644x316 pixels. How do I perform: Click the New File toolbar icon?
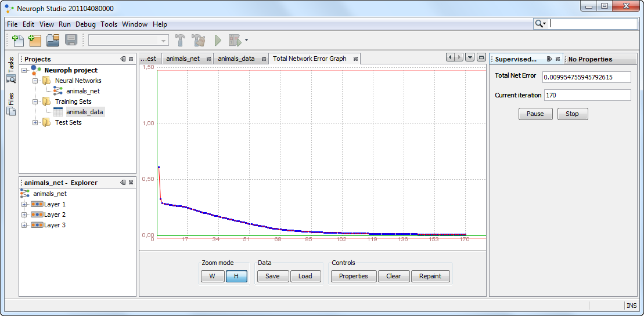click(x=18, y=40)
